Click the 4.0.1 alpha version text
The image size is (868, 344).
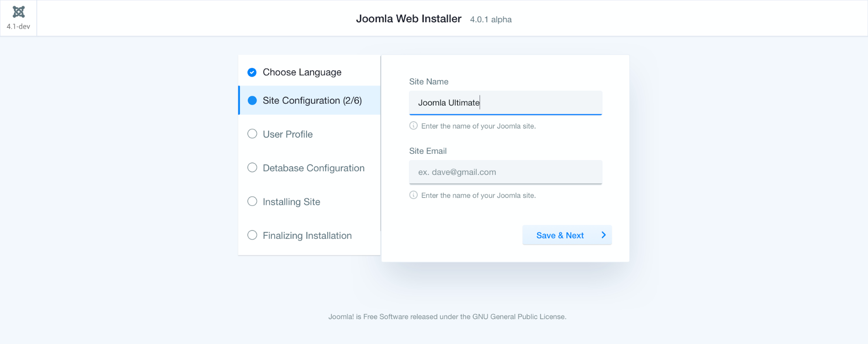(x=491, y=20)
